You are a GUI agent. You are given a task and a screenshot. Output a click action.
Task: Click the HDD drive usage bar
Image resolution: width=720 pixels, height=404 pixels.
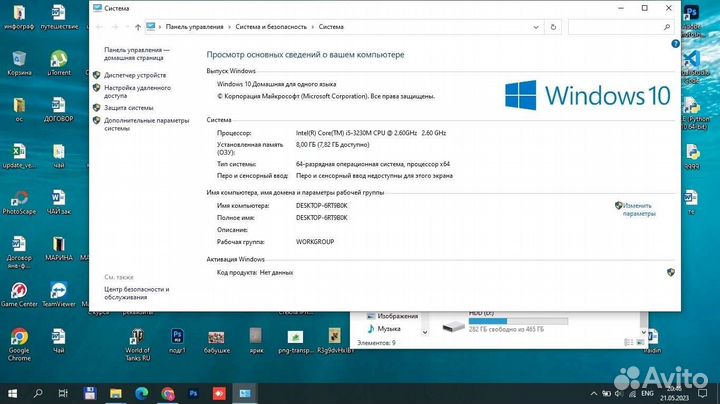pyautogui.click(x=518, y=321)
